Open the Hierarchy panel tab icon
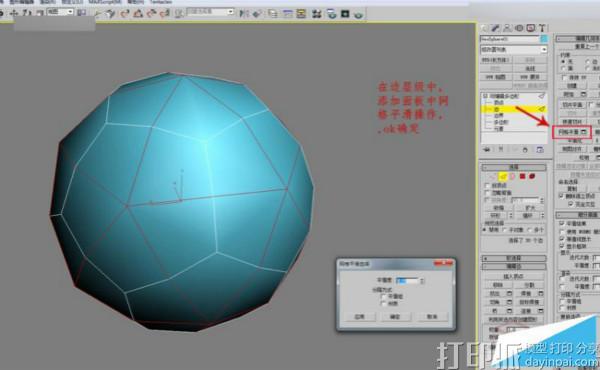Viewport: 600px width, 370px height. [507, 28]
